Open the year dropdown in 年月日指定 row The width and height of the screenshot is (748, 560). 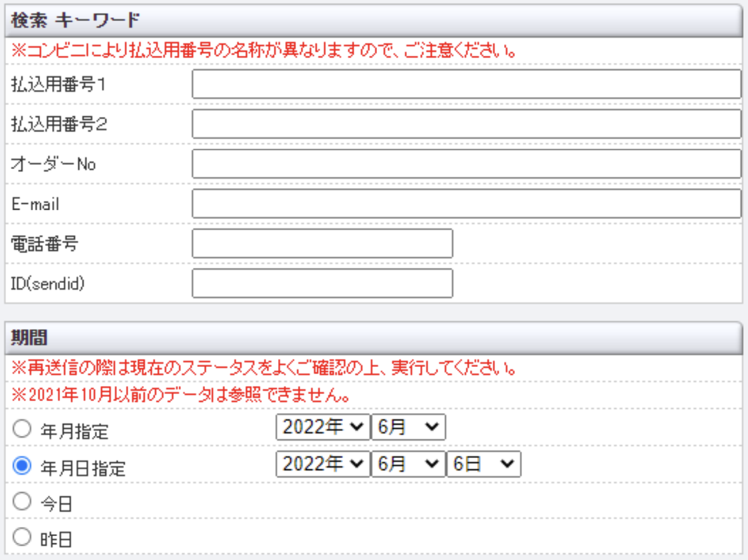[x=323, y=464]
